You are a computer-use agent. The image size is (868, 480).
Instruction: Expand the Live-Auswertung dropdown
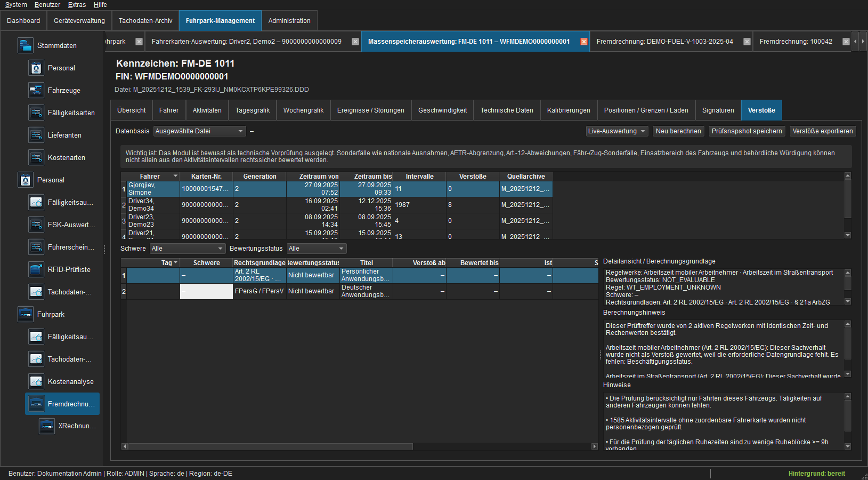point(617,131)
